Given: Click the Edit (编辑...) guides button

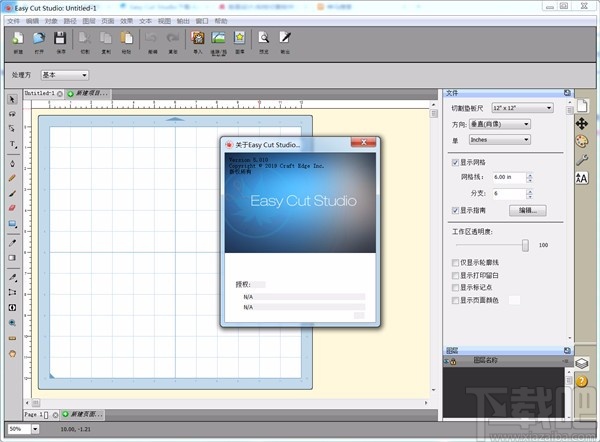Looking at the screenshot, I should pos(528,210).
